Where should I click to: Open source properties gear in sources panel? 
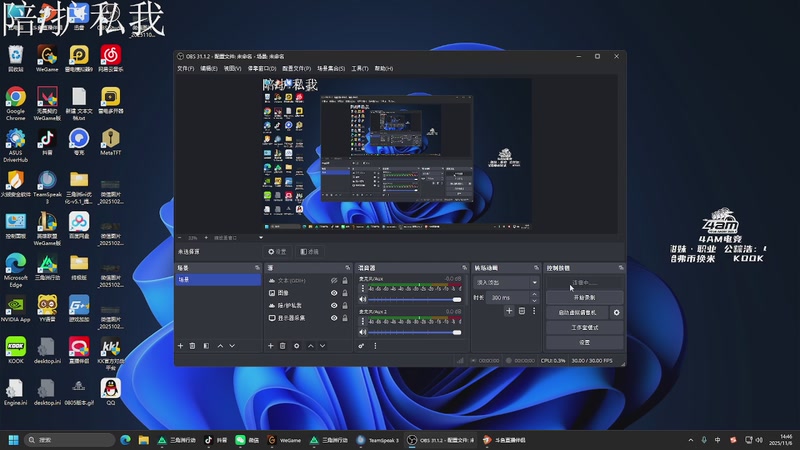(x=297, y=346)
